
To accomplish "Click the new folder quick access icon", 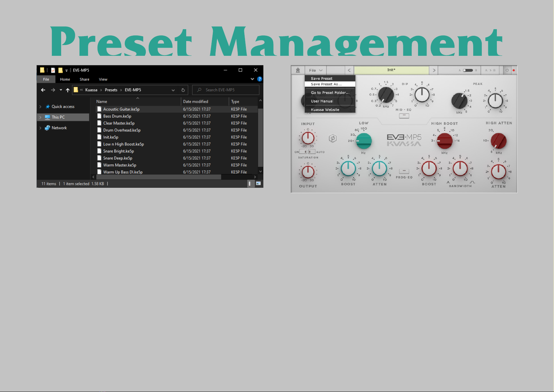I will (x=60, y=70).
